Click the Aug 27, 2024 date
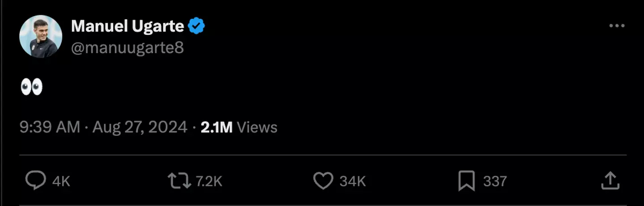 click(x=140, y=127)
